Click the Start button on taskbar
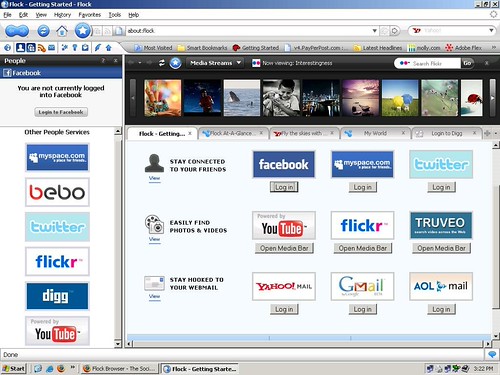This screenshot has width=500, height=375. click(x=13, y=369)
